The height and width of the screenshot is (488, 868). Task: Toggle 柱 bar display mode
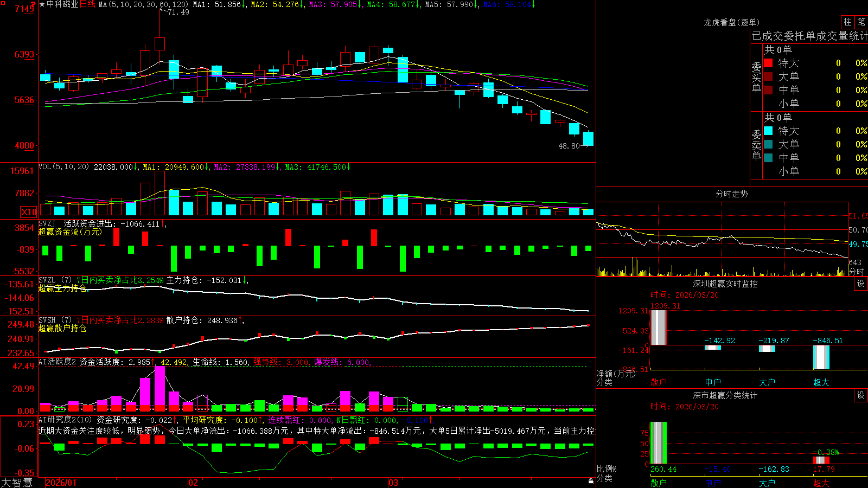(x=847, y=22)
